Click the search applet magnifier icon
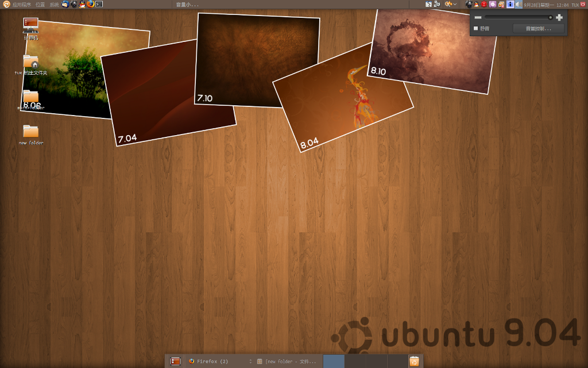The height and width of the screenshot is (368, 588). (448, 4)
